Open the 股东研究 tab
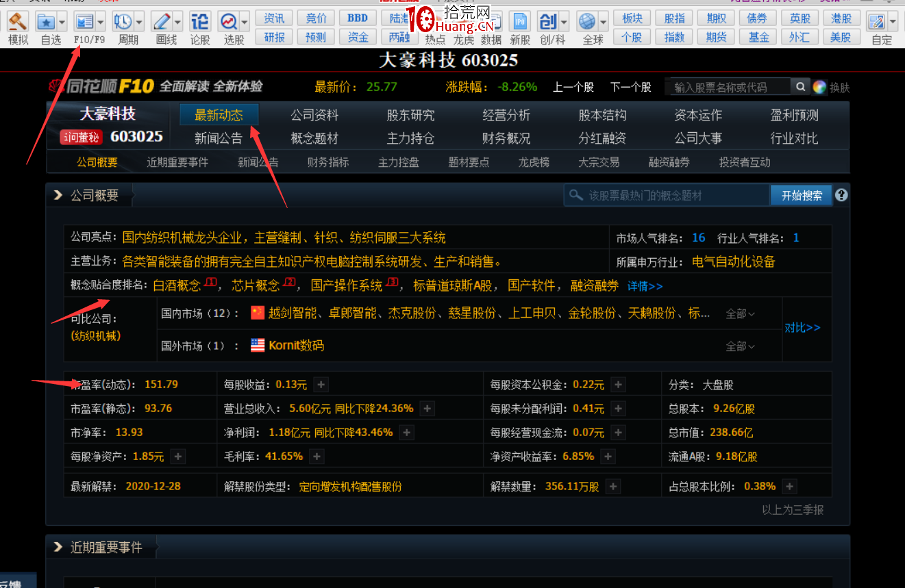 [410, 115]
